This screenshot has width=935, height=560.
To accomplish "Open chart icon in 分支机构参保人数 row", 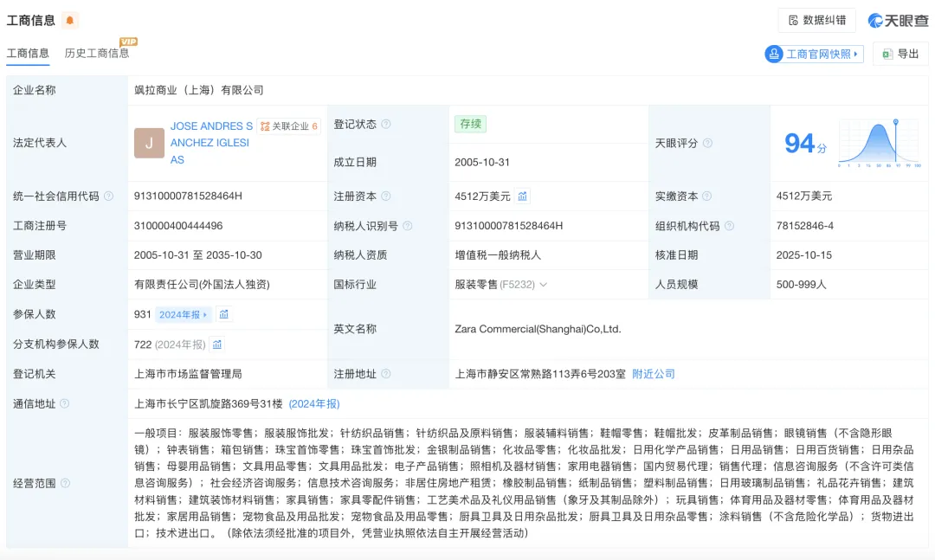I will (217, 344).
